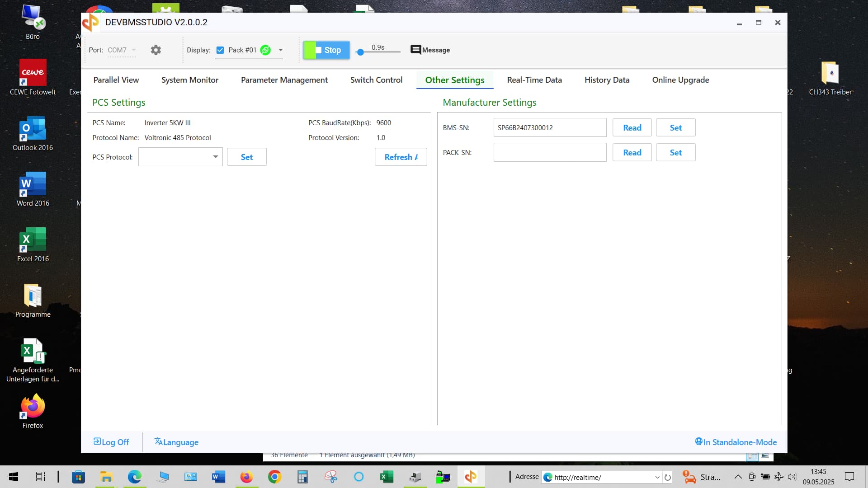Screen dimensions: 868x488
Task: Open Task View in the taskbar
Action: pos(41,477)
